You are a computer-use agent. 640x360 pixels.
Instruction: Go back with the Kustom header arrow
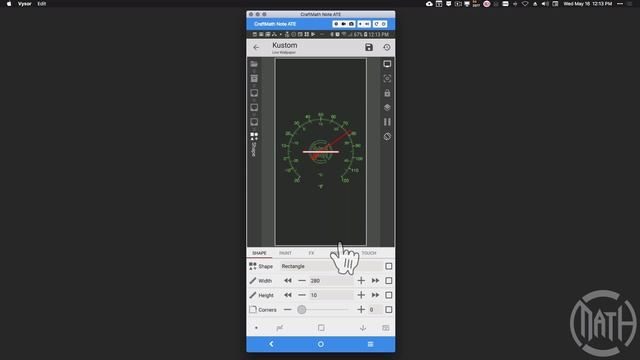[x=256, y=47]
